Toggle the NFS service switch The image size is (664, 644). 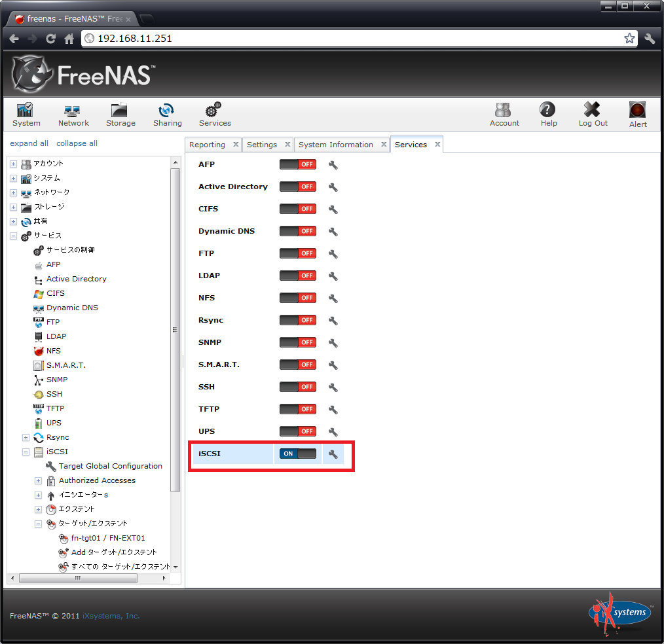298,298
